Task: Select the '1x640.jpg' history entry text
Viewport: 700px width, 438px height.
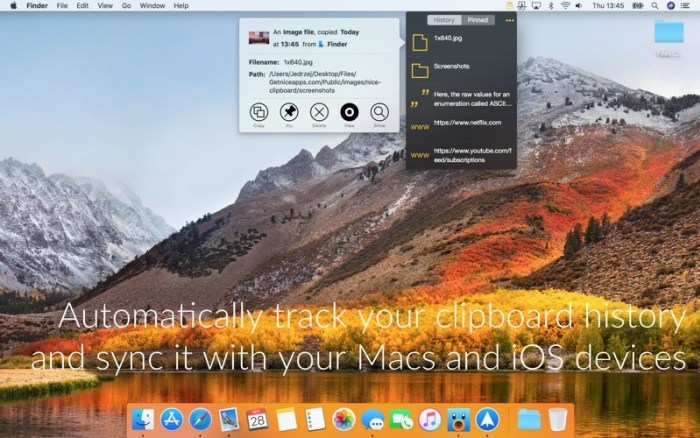Action: (x=448, y=38)
